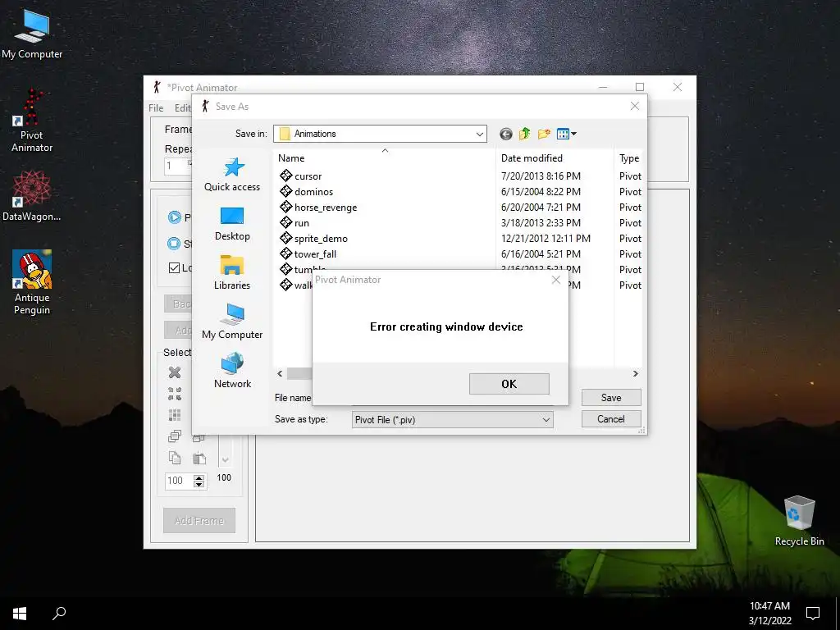Open the Save in folder dropdown
Image resolution: width=840 pixels, height=630 pixels.
479,134
